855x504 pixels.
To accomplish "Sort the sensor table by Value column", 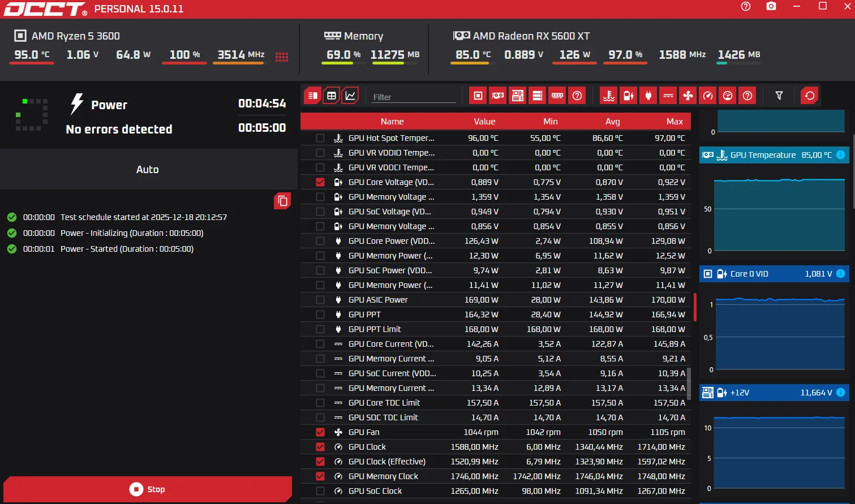I will click(x=484, y=122).
